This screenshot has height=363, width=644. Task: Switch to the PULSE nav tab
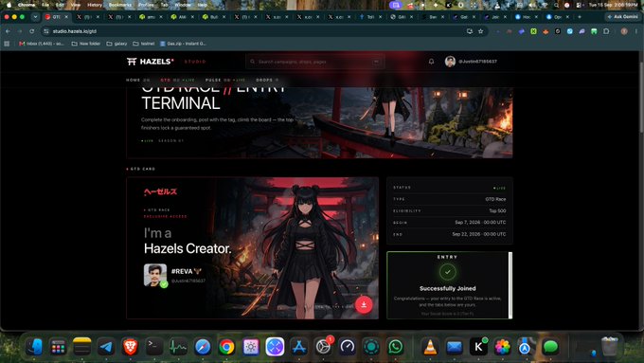coord(225,81)
